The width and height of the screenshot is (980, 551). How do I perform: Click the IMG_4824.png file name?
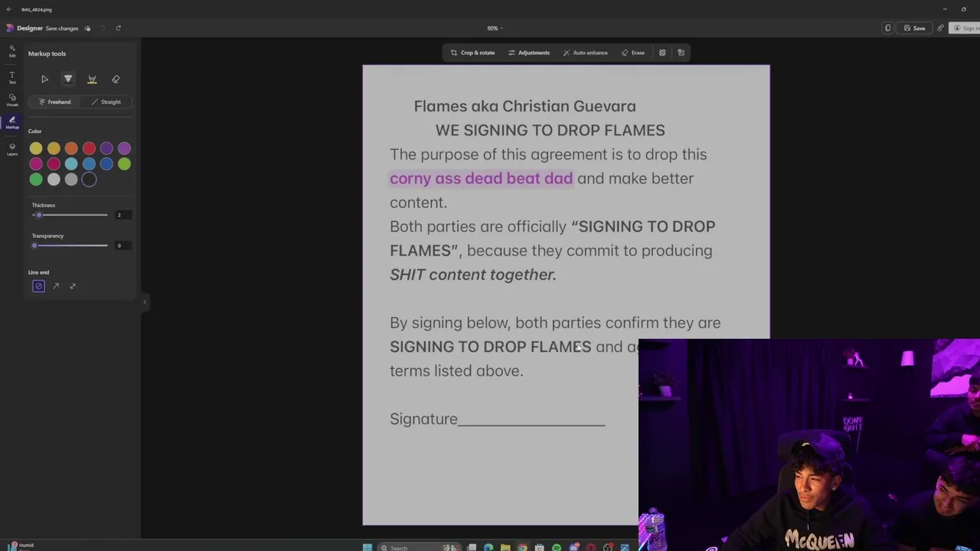point(37,9)
